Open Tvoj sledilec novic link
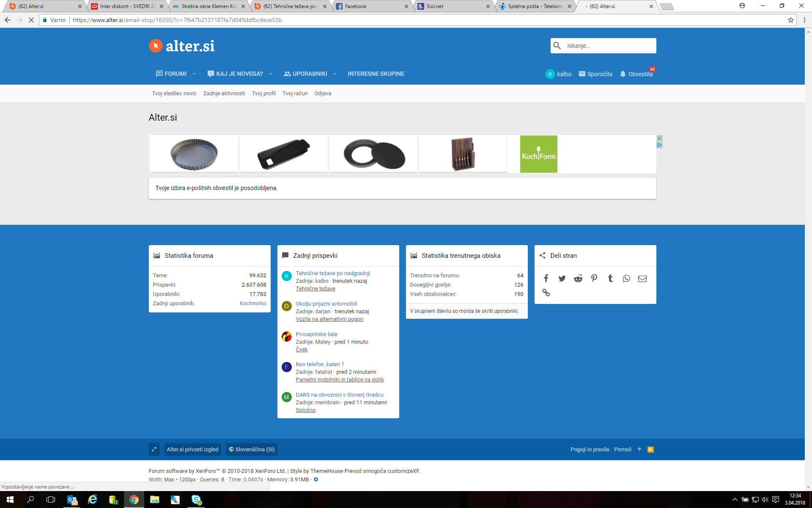812x508 pixels. 174,94
